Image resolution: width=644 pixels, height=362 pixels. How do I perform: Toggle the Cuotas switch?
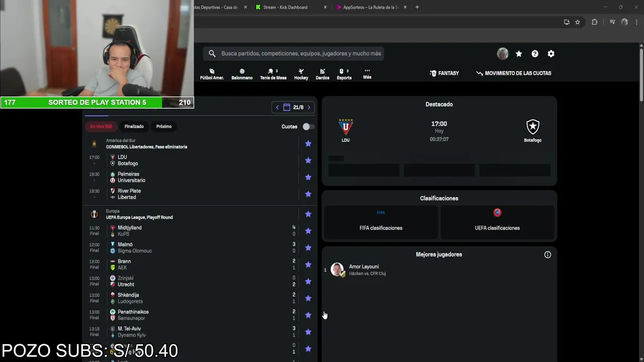tap(308, 127)
